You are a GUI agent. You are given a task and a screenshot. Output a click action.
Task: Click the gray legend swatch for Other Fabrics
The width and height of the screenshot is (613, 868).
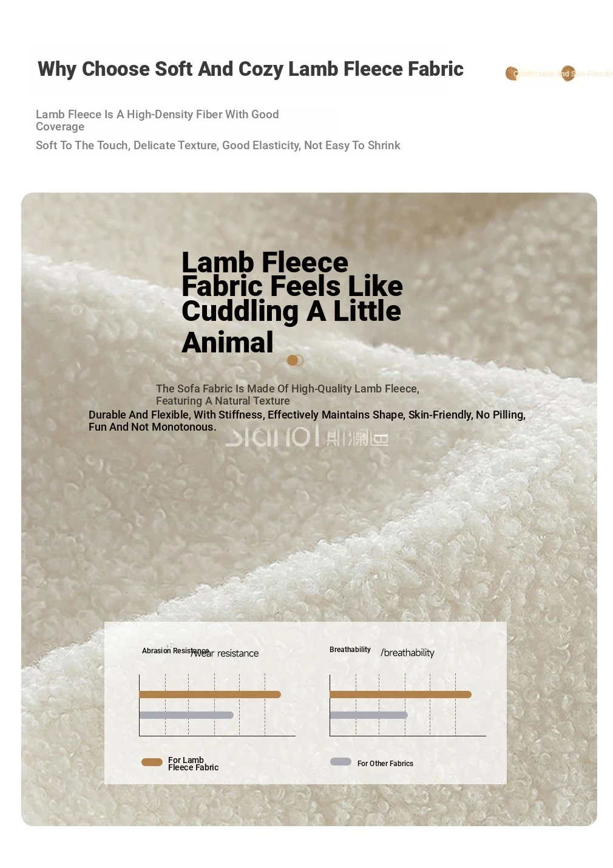pyautogui.click(x=340, y=761)
